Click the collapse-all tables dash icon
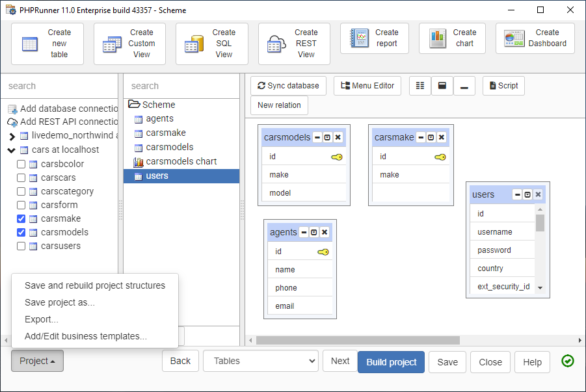The height and width of the screenshot is (392, 586). click(464, 86)
